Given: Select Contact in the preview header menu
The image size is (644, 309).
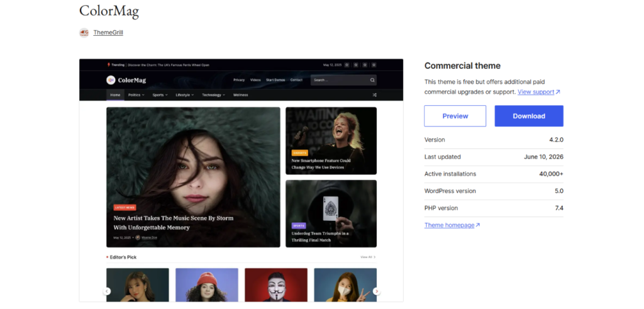Looking at the screenshot, I should (296, 80).
